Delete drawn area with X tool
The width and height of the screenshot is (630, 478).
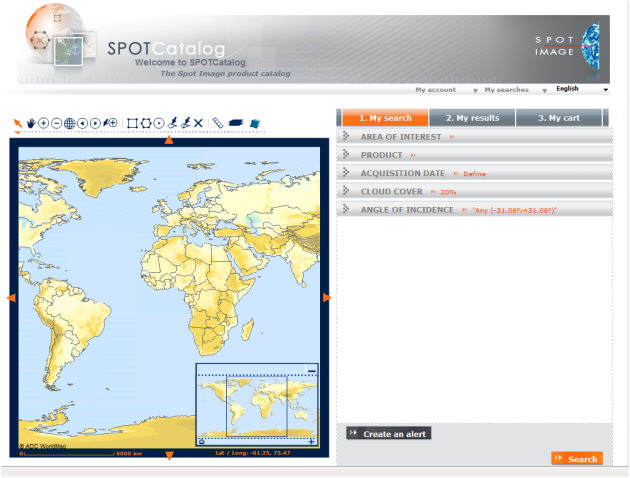tap(198, 123)
